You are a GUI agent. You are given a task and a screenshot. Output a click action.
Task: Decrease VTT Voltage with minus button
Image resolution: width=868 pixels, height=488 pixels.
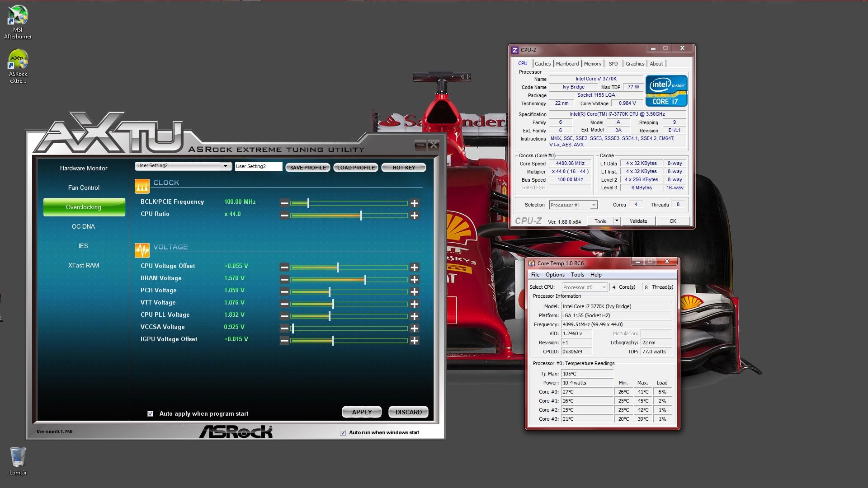pos(284,304)
